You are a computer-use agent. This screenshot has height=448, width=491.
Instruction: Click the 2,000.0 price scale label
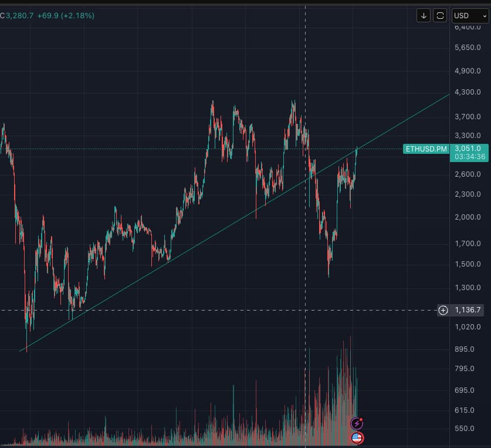(x=468, y=217)
